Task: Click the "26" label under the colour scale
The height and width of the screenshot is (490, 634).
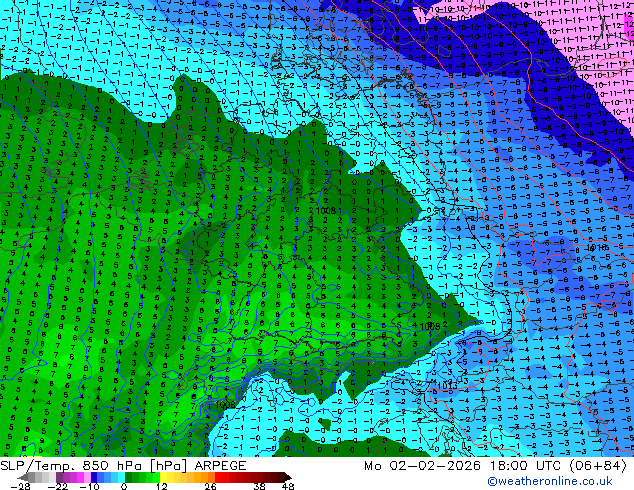Action: pos(210,486)
